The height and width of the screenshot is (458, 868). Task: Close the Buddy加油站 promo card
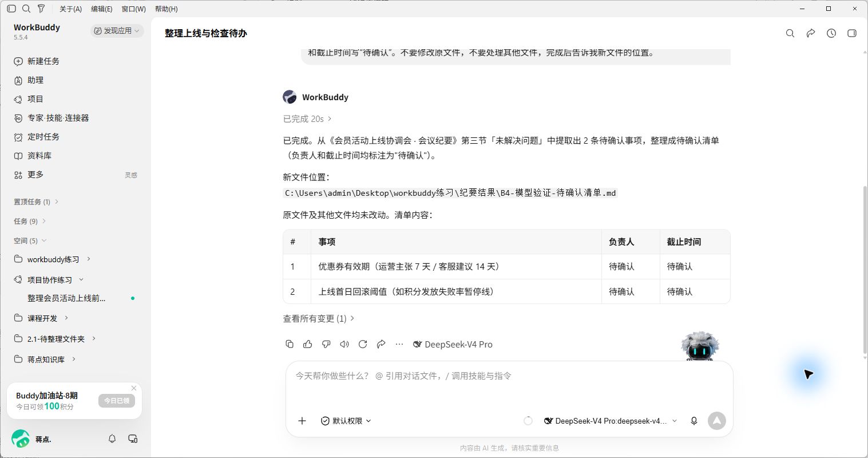134,388
